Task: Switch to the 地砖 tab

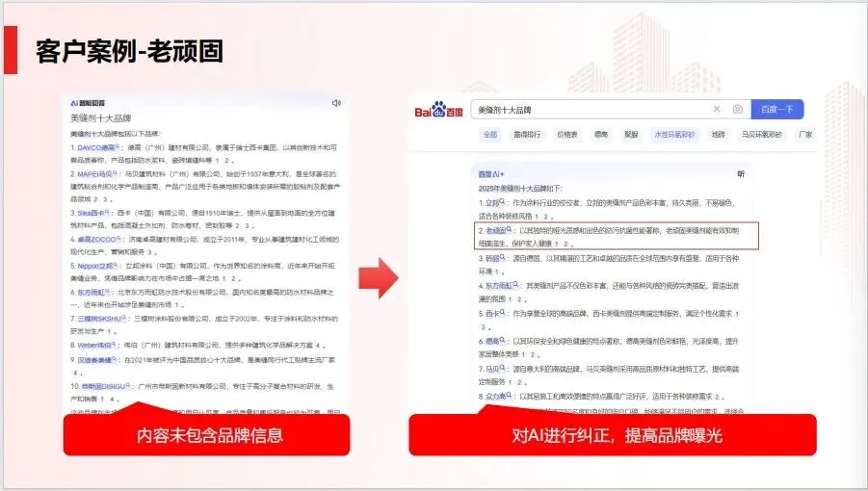Action: [x=719, y=135]
